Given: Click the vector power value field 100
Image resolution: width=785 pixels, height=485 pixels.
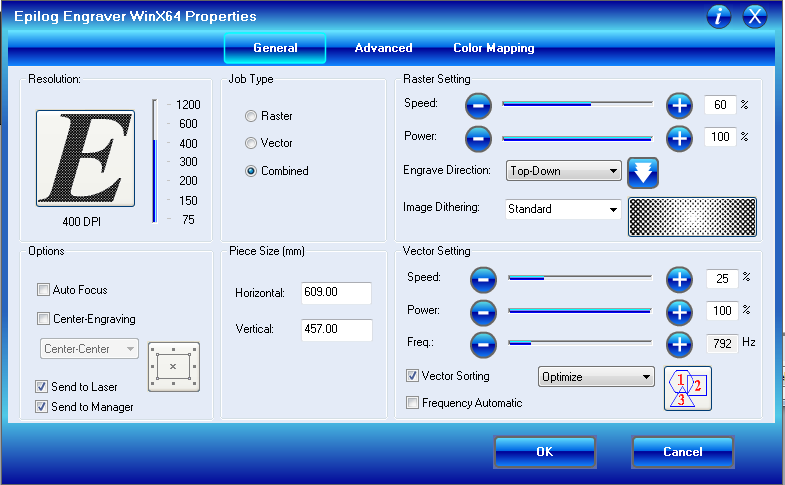Looking at the screenshot, I should point(722,311).
